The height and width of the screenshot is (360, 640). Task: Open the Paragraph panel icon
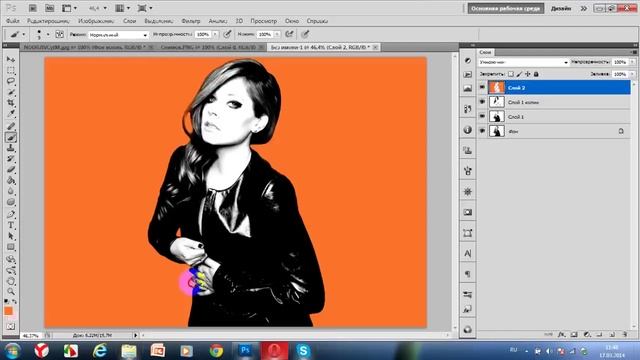468,274
